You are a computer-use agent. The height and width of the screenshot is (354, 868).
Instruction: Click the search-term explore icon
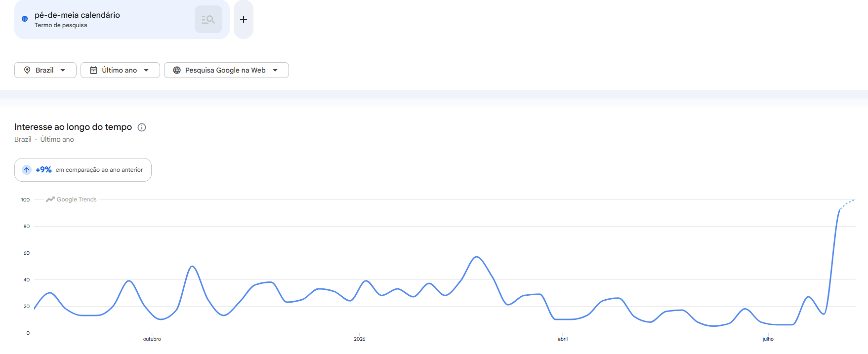208,19
